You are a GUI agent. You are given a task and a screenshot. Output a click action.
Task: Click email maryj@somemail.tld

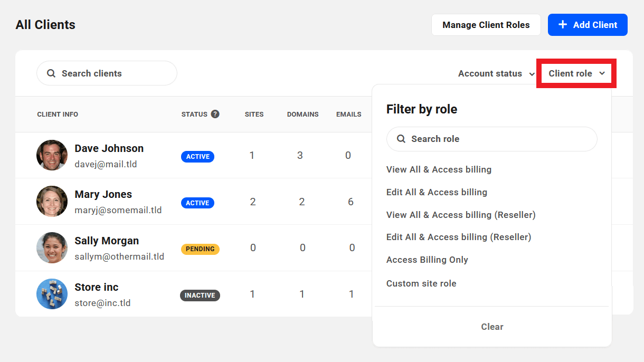click(x=118, y=210)
